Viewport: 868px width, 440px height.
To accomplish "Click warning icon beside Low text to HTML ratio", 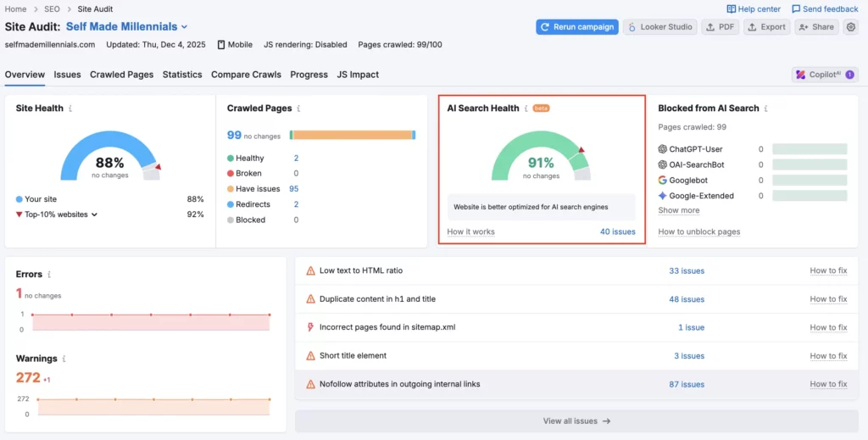I will (310, 270).
